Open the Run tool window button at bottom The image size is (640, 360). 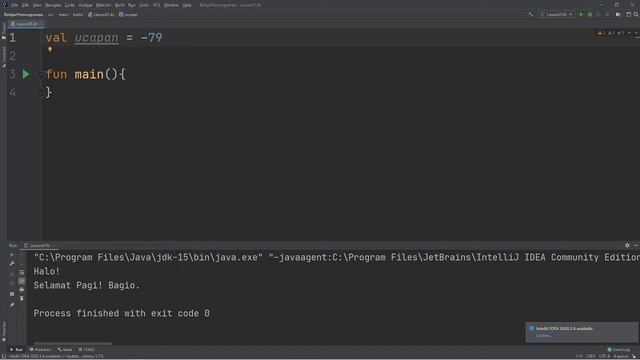(16, 349)
